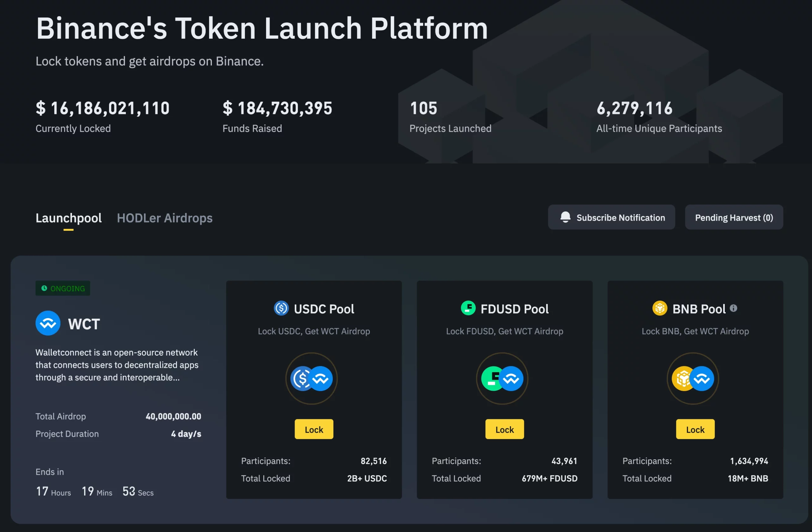Click the bell icon in Subscribe Notification
Image resolution: width=812 pixels, height=532 pixels.
(565, 217)
